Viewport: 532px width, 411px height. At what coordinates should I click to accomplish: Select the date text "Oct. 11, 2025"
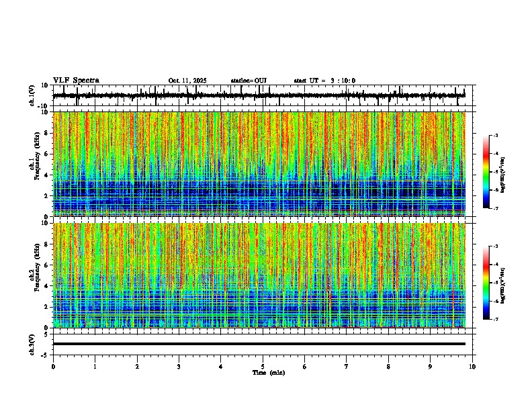point(187,81)
